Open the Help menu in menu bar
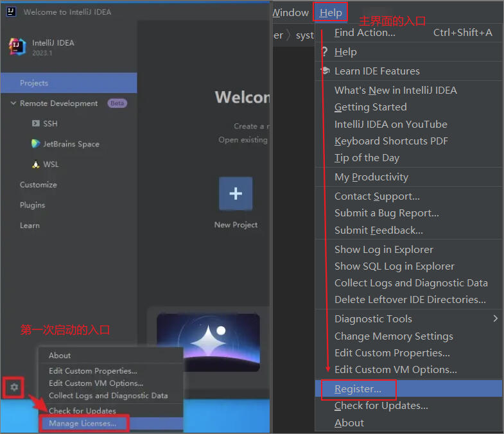Viewport: 504px width, 434px height. pos(331,13)
